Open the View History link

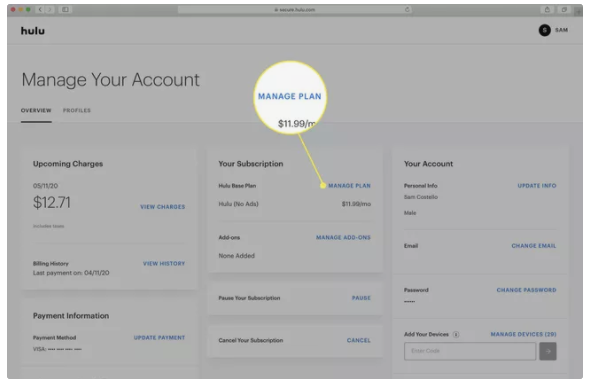click(164, 263)
